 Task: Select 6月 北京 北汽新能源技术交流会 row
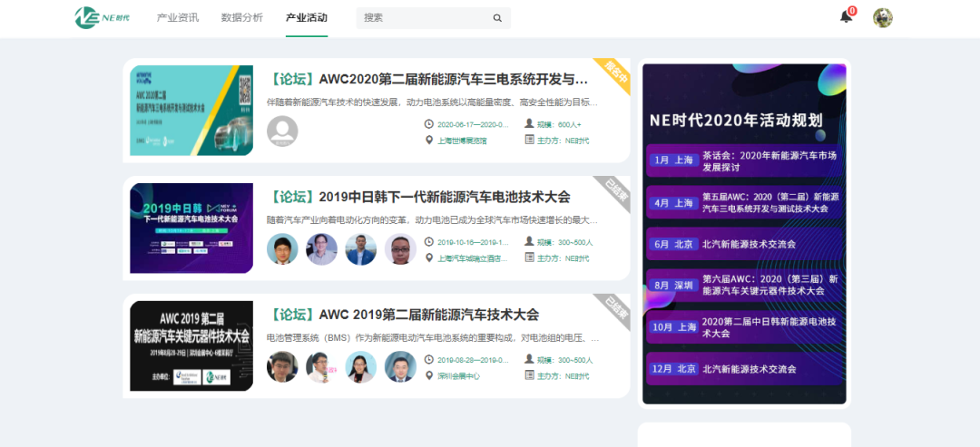pyautogui.click(x=744, y=244)
